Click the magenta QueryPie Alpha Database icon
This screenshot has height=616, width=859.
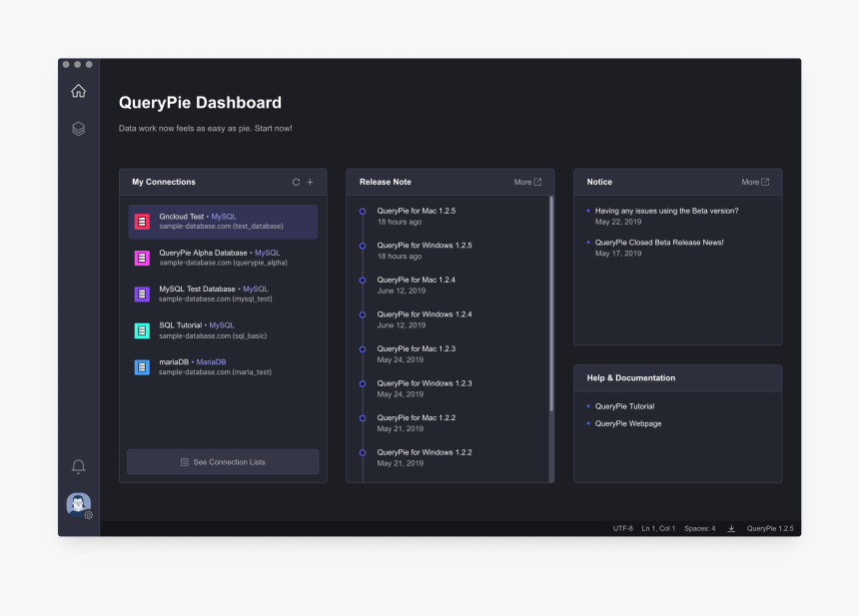pyautogui.click(x=142, y=258)
